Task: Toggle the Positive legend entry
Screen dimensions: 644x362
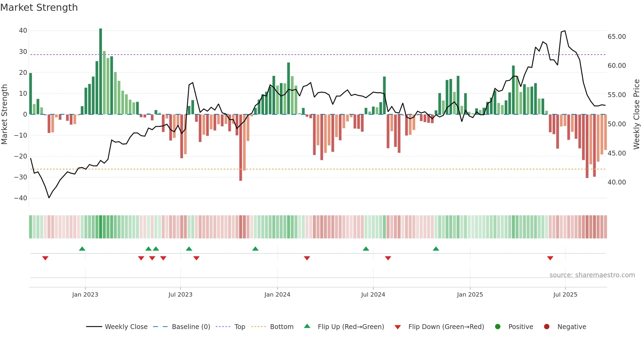Action: coord(514,327)
